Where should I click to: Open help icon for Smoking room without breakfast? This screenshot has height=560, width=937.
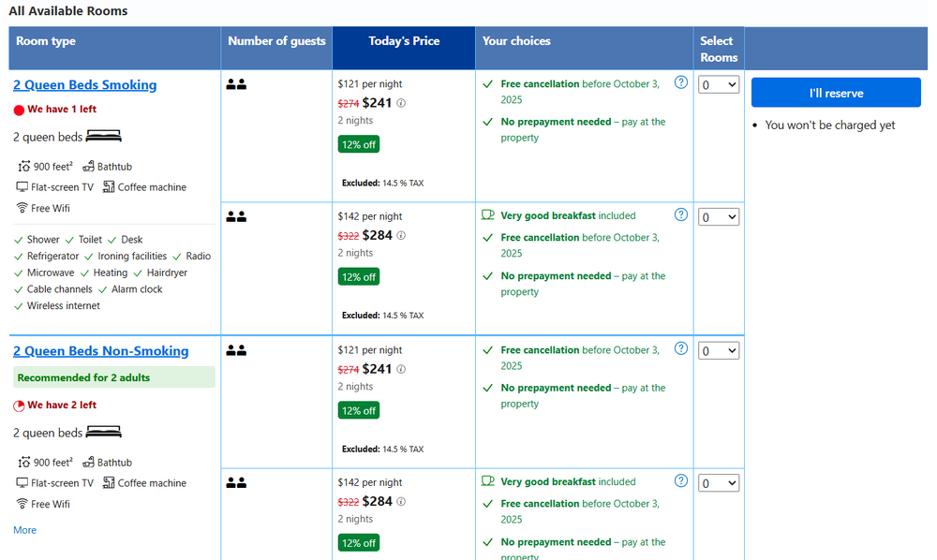click(681, 82)
